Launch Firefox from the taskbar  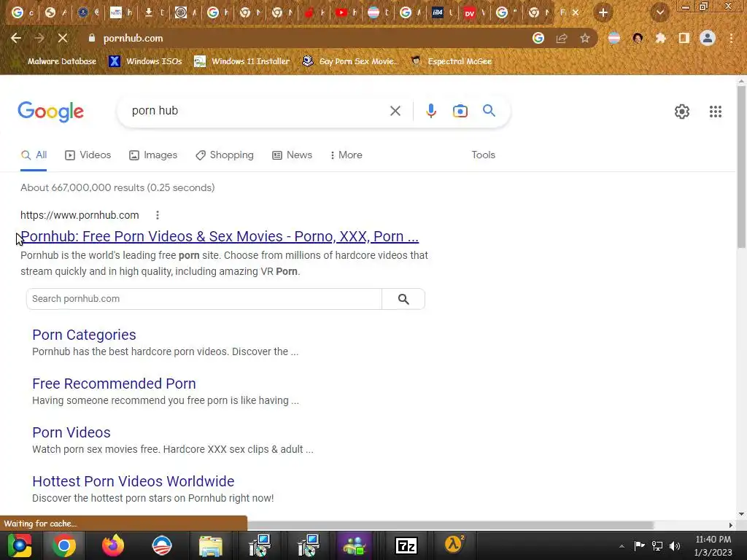pyautogui.click(x=113, y=545)
